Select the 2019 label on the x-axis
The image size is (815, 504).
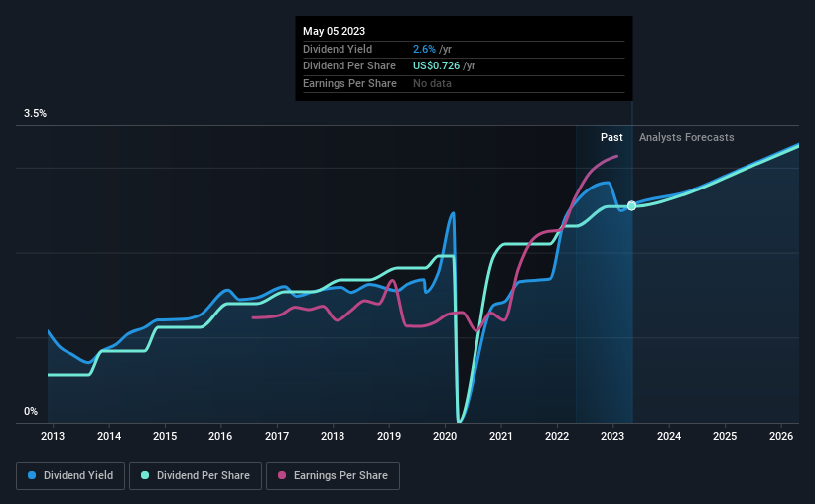pos(389,436)
